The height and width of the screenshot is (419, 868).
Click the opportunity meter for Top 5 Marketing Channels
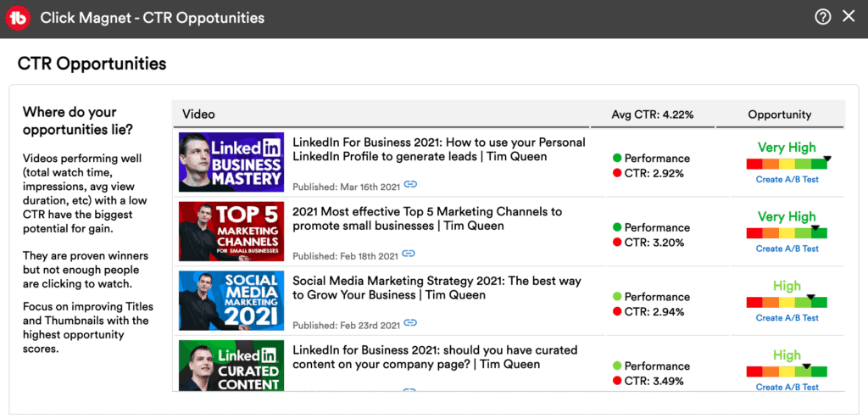[787, 232]
